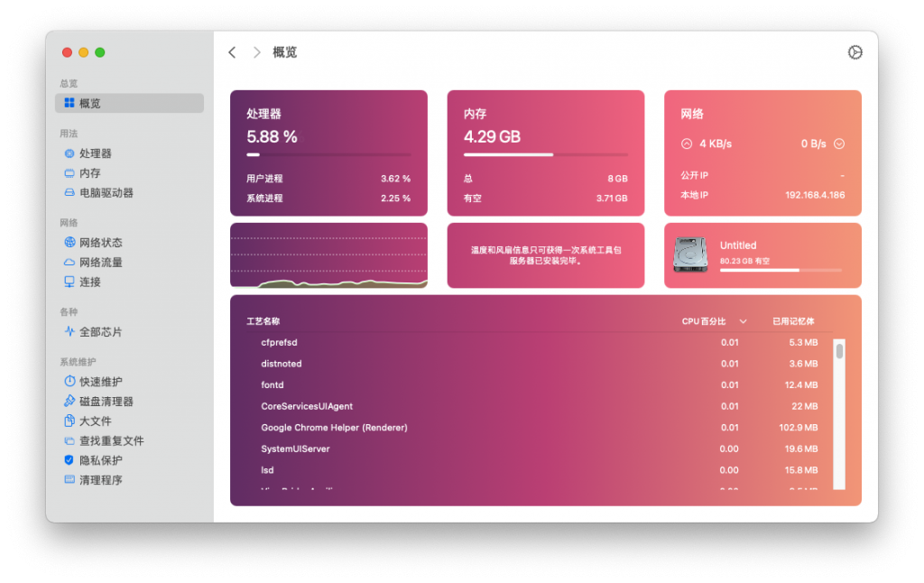The width and height of the screenshot is (924, 583).
Task: Sort by 已用记忆体 column header
Action: (x=793, y=321)
